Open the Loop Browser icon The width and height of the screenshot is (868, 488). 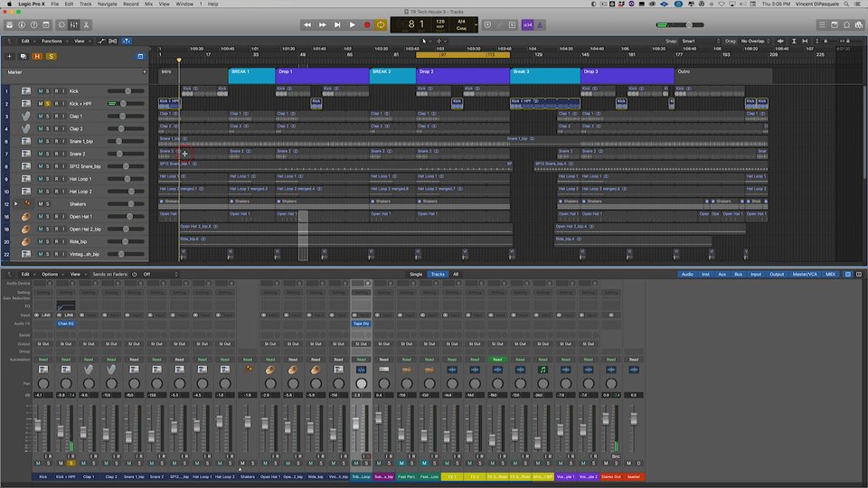(847, 25)
